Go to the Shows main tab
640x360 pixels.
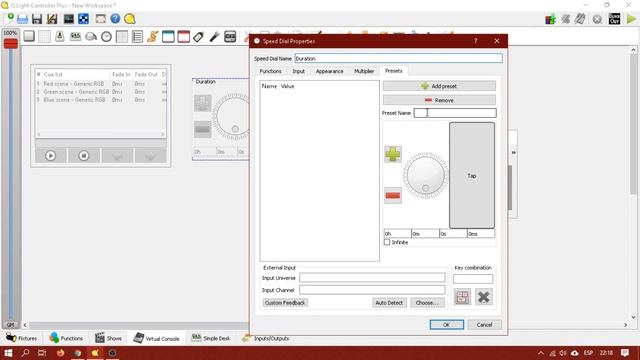click(x=108, y=338)
